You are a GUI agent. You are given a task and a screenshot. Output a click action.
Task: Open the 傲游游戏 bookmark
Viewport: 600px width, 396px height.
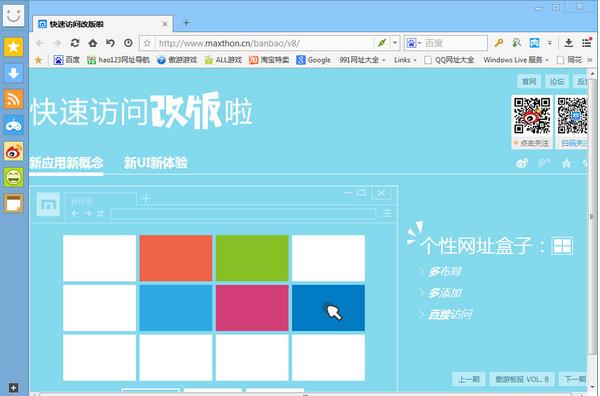pos(177,60)
